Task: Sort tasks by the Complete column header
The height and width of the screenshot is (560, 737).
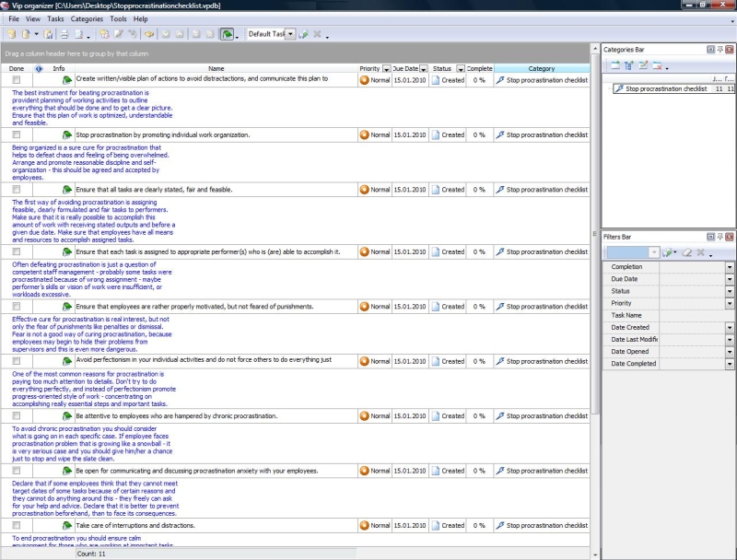Action: [x=479, y=68]
